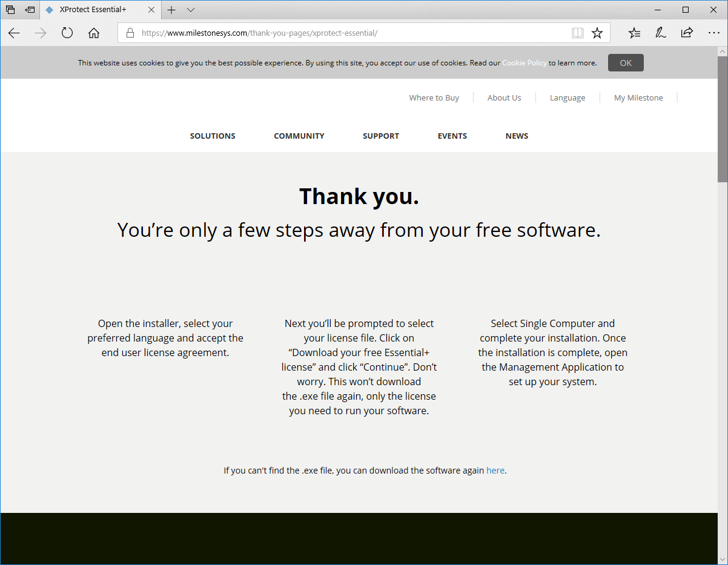728x565 pixels.
Task: Open the Favorites hub
Action: [634, 33]
